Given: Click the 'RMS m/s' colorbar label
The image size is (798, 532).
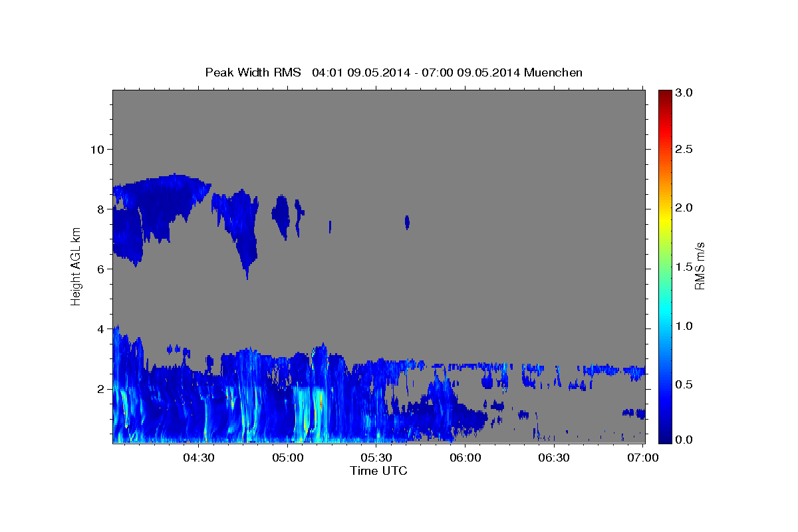Looking at the screenshot, I should (x=699, y=266).
